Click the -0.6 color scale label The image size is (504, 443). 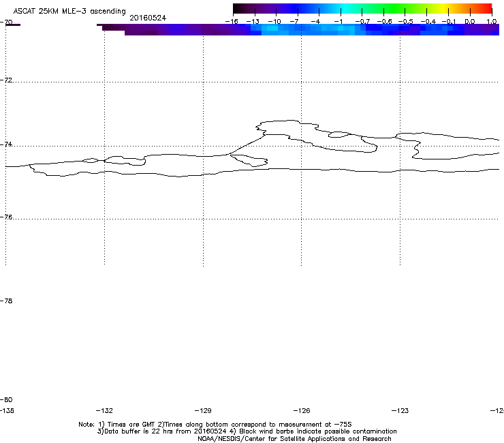(x=384, y=22)
